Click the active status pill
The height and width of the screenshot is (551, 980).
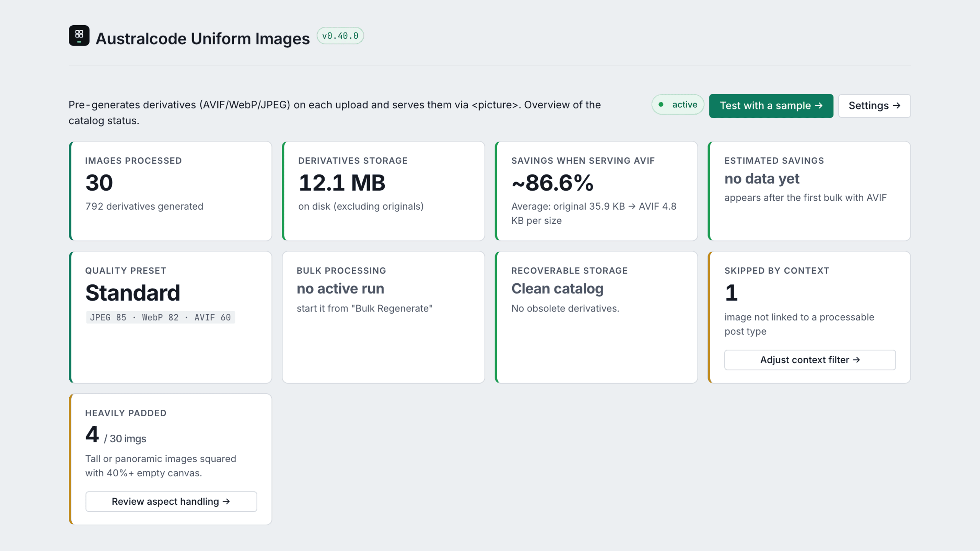point(678,104)
